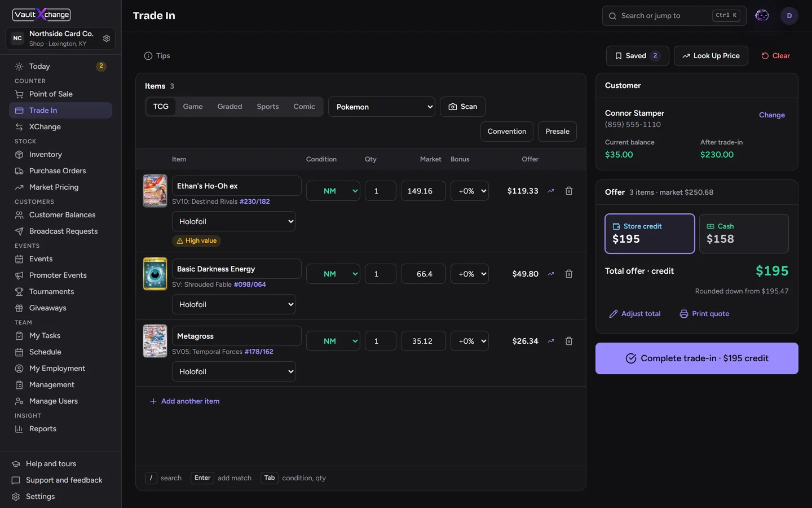
Task: Click the VaultXchange logo
Action: tap(42, 14)
